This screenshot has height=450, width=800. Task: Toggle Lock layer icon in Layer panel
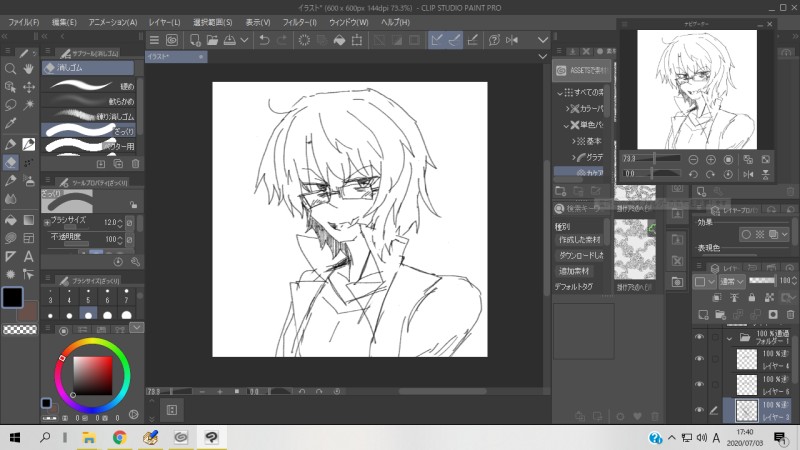[752, 297]
